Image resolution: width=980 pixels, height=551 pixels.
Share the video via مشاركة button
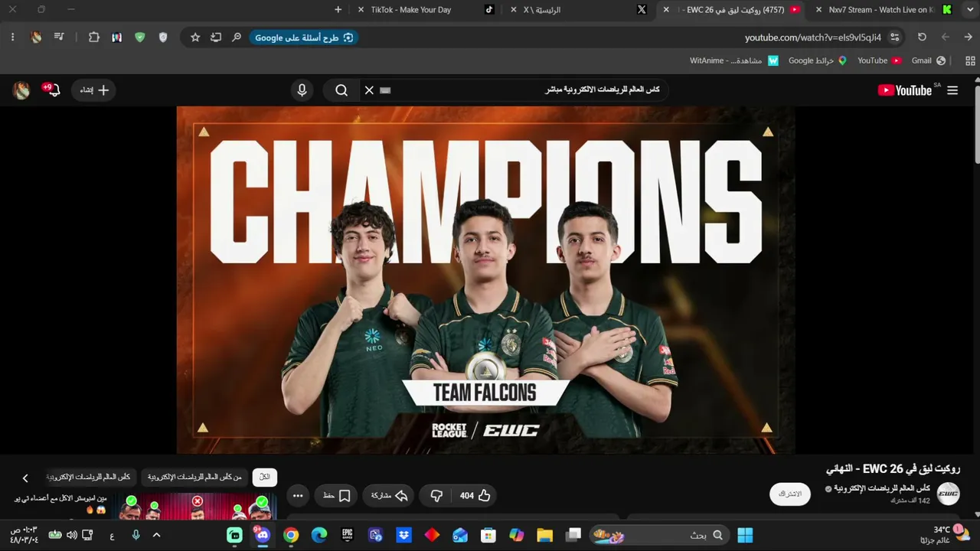[389, 496]
